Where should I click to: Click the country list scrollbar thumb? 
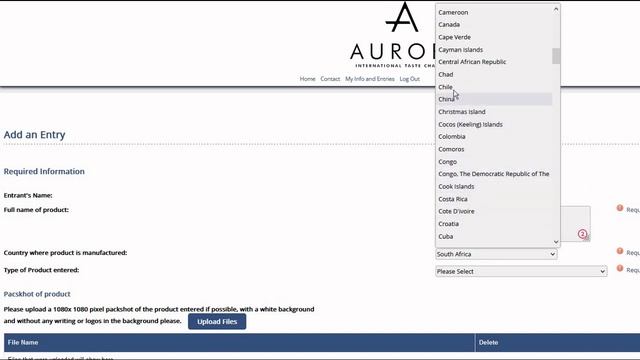click(556, 56)
